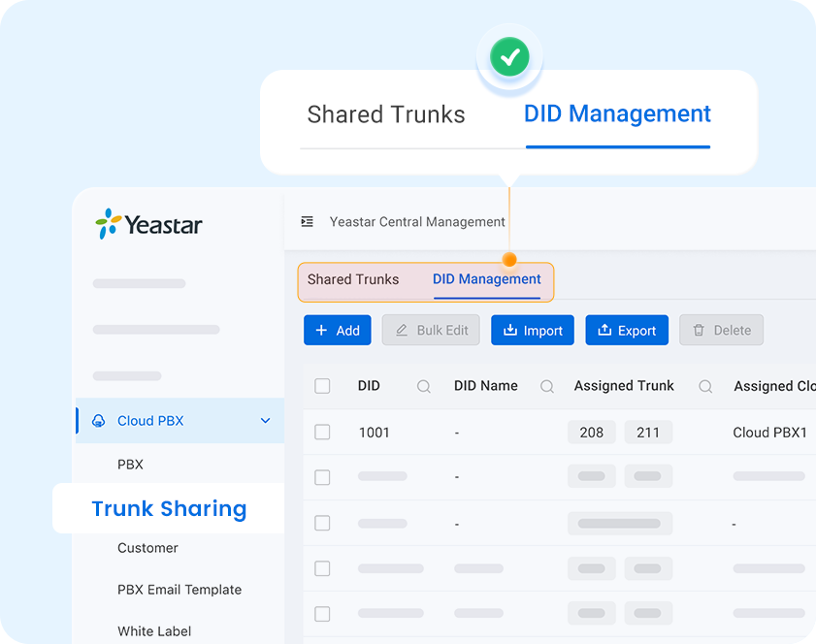Click the Yeastar logo

click(x=148, y=225)
